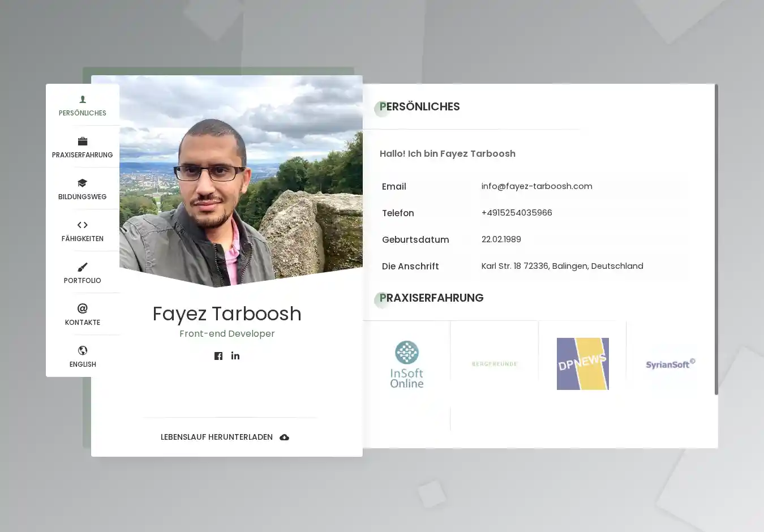Click the info@fayez-tarboosh.com email address
Screen dimensions: 764x532
[536, 186]
